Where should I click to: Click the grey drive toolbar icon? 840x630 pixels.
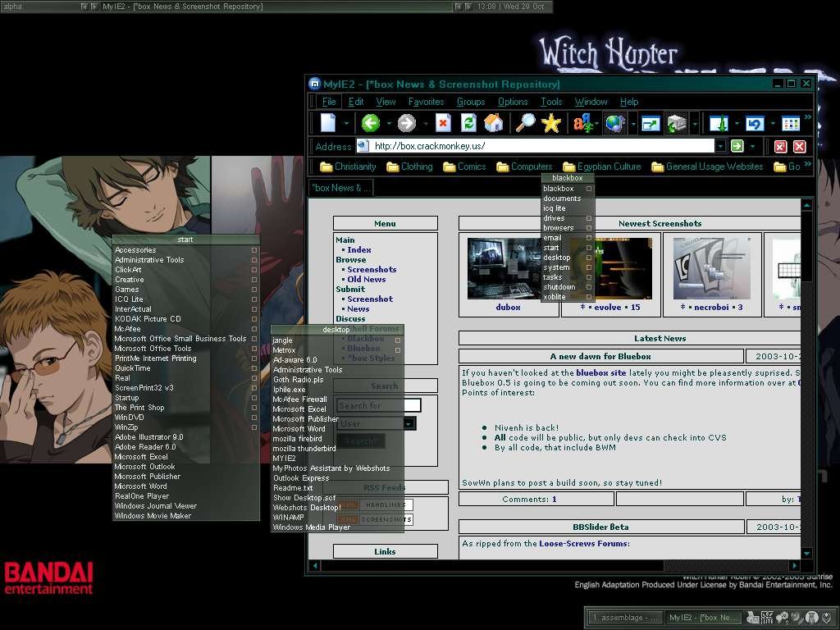[677, 124]
